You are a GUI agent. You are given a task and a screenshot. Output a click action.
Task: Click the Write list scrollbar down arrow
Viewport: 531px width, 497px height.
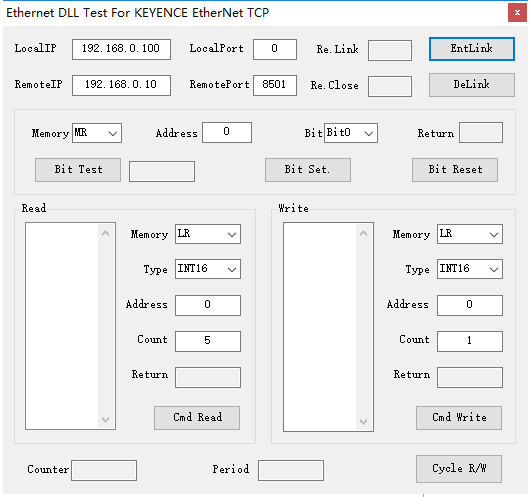363,422
